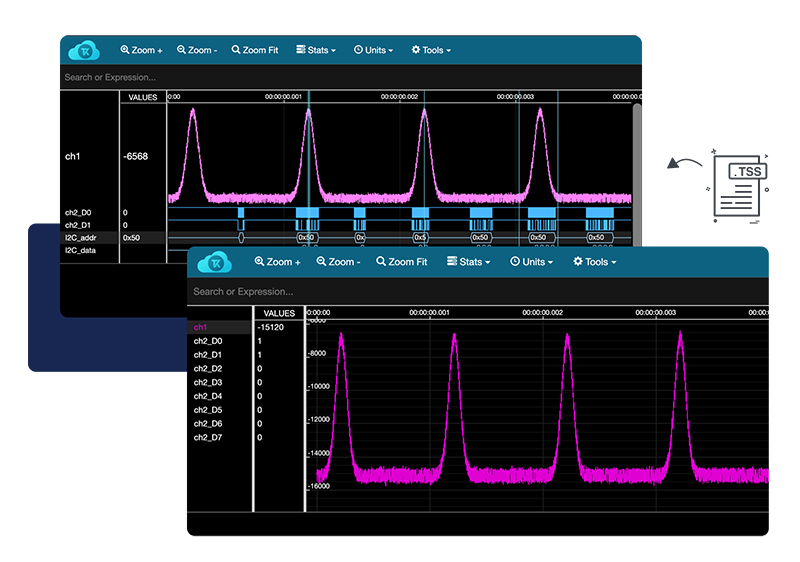Screen dimensions: 800x562
Task: Click the 0x50 decoded I2C address marker
Action: (307, 238)
